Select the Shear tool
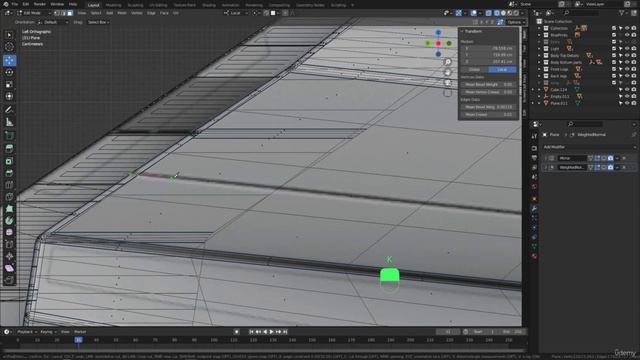 tap(9, 268)
